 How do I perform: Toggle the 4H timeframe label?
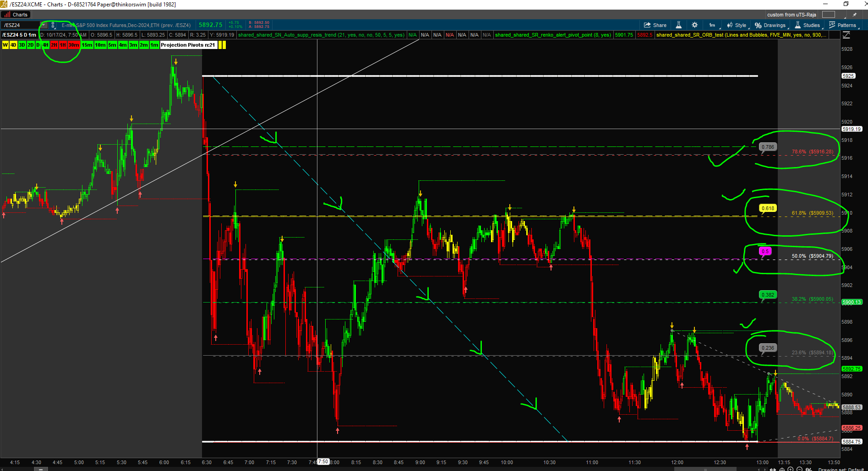click(x=45, y=45)
